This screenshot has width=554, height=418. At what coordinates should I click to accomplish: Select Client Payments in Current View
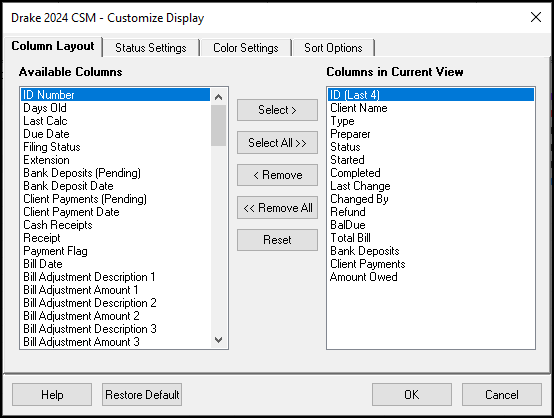pyautogui.click(x=431, y=264)
